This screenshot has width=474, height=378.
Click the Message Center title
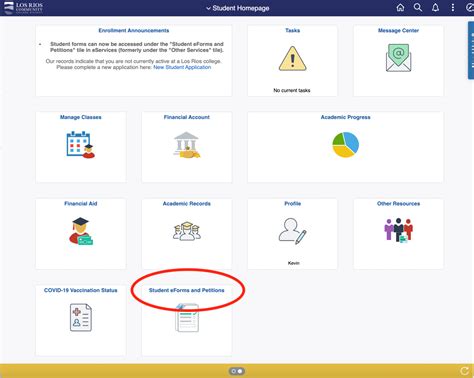398,30
